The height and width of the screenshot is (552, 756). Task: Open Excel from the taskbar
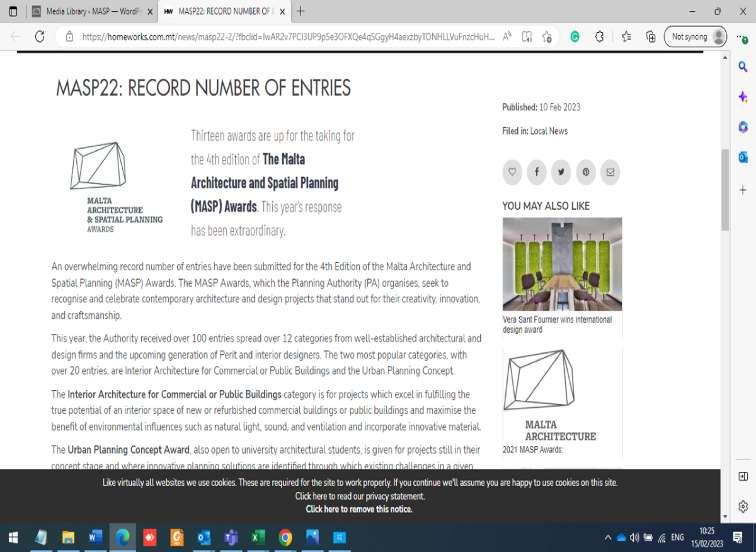[258, 538]
